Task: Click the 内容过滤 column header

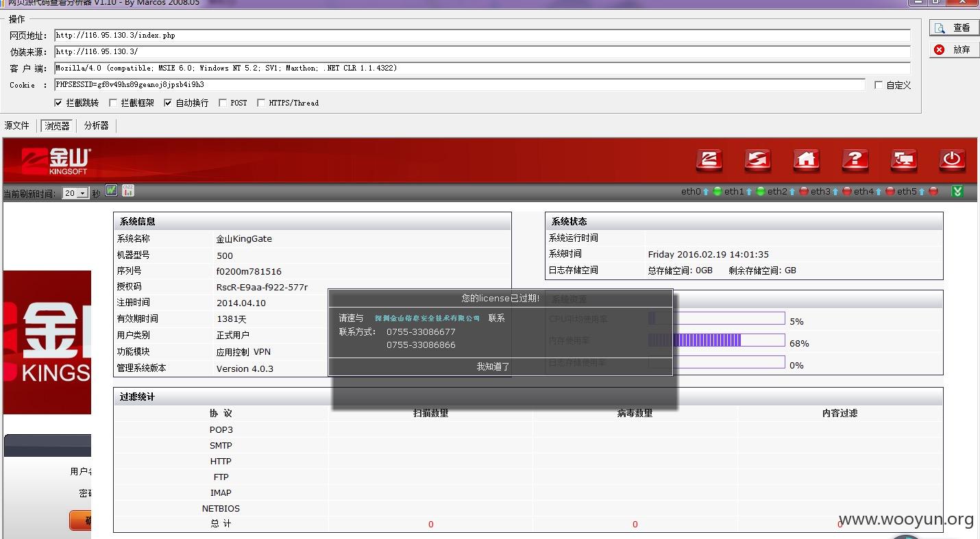Action: tap(840, 413)
